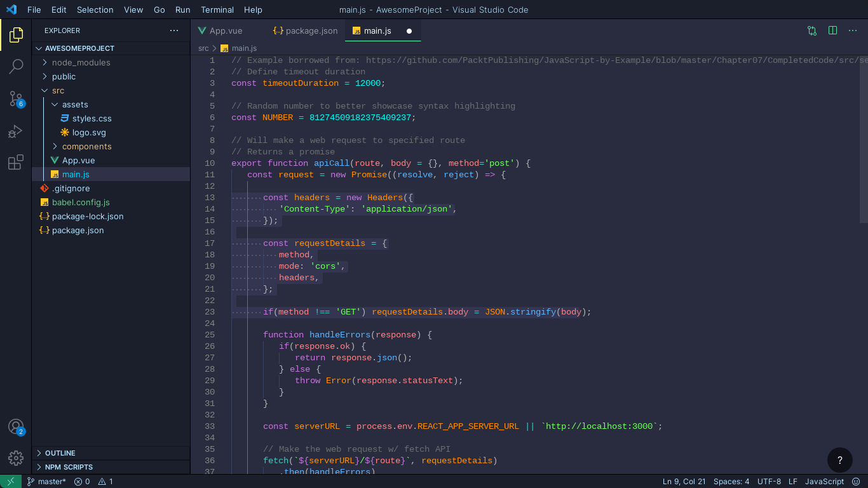
Task: Switch to the App.vue editor tab
Action: [x=227, y=30]
